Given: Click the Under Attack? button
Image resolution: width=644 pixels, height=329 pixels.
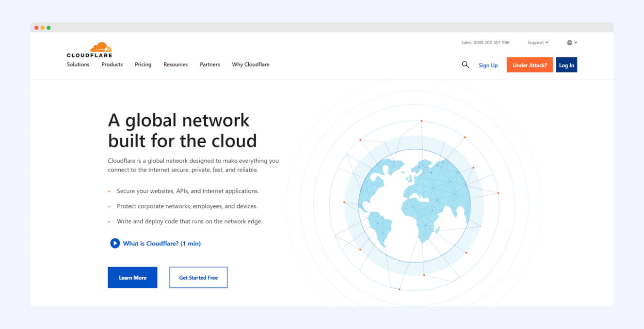Looking at the screenshot, I should (530, 65).
